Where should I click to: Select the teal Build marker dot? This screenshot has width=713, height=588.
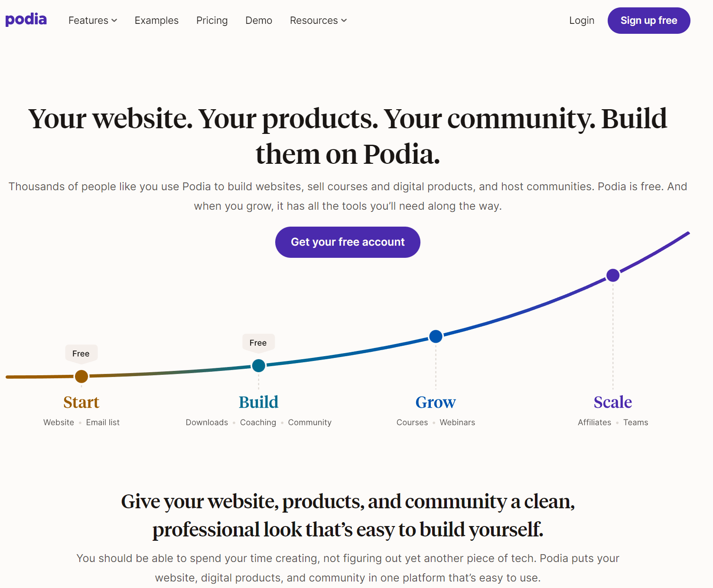tap(259, 366)
